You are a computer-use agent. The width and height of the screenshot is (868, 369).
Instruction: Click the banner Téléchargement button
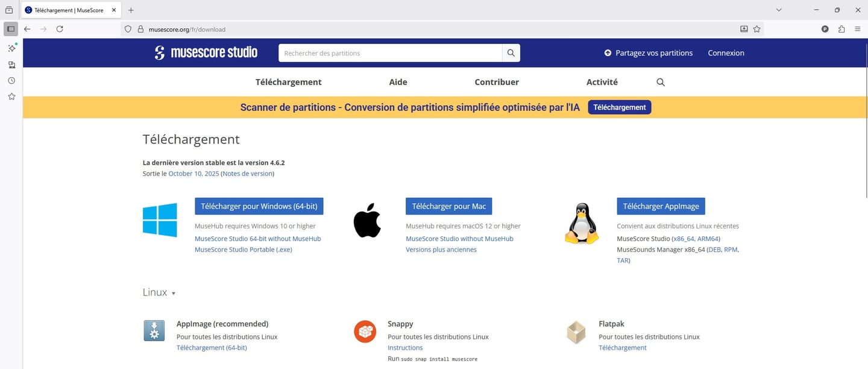[x=620, y=107]
